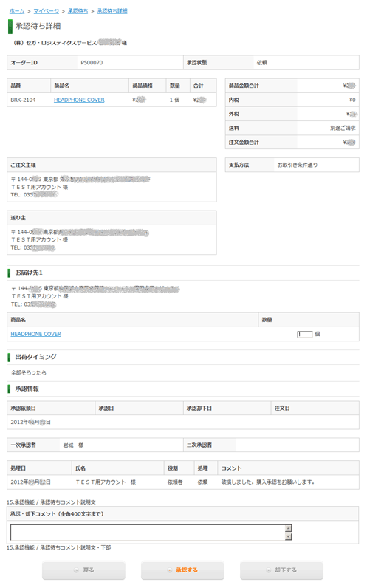
Task: Click the orange 承認する button
Action: tap(182, 570)
